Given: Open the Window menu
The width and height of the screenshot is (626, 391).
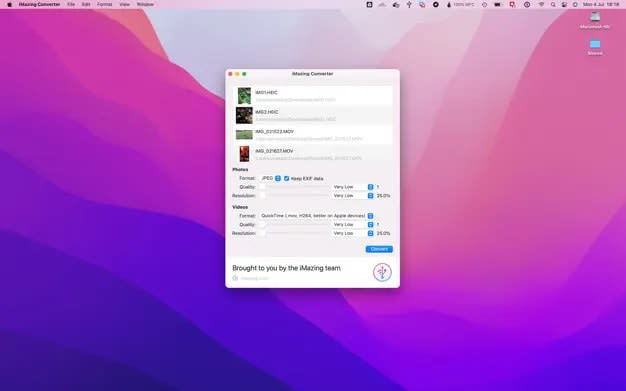Looking at the screenshot, I should [x=145, y=4].
